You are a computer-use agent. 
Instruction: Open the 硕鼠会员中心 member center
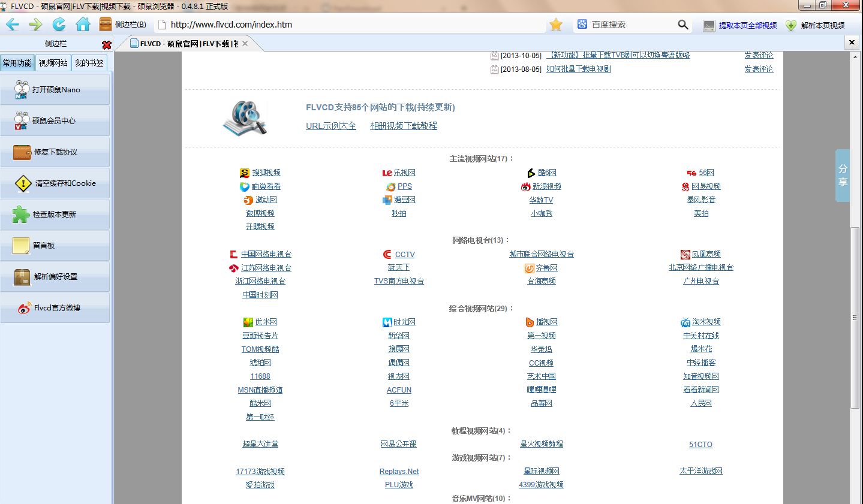coord(55,120)
